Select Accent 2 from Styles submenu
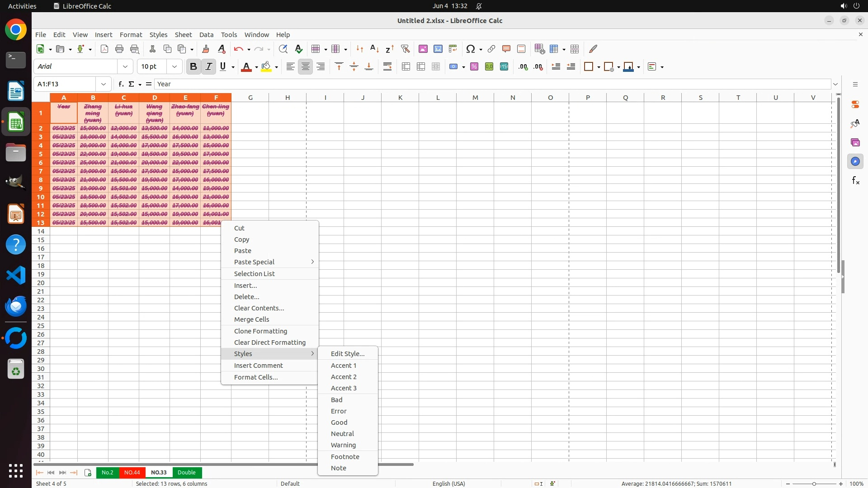This screenshot has height=488, width=868. pos(344,377)
